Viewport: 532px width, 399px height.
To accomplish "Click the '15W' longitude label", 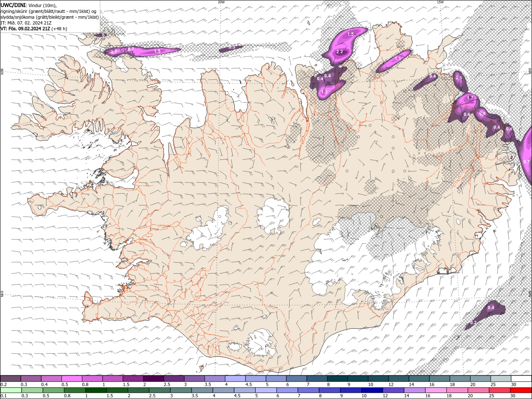I will point(440,2).
